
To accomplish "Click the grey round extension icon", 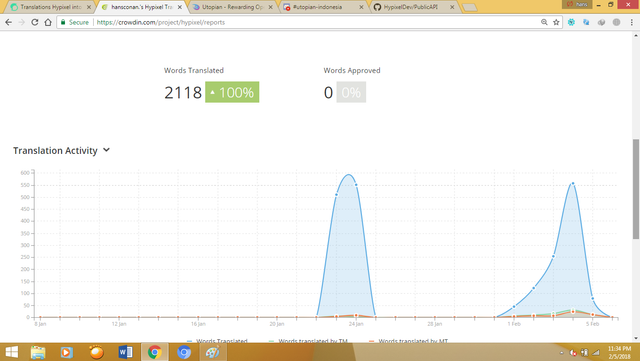I will (x=616, y=22).
